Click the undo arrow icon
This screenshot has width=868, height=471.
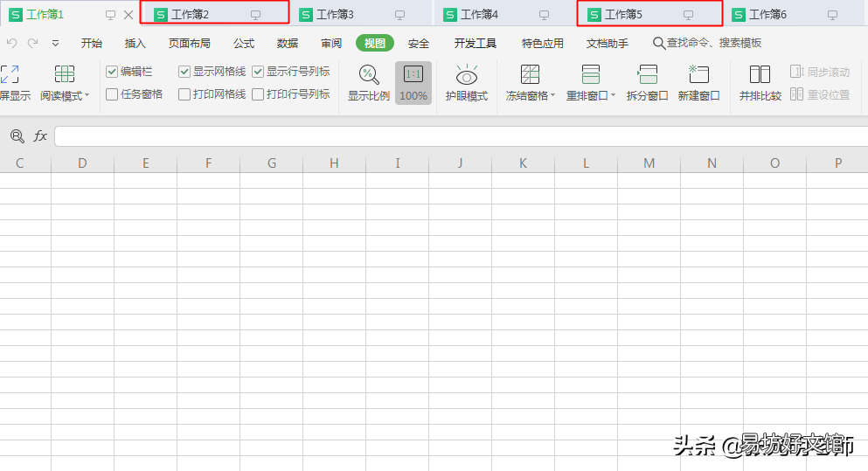pyautogui.click(x=11, y=43)
